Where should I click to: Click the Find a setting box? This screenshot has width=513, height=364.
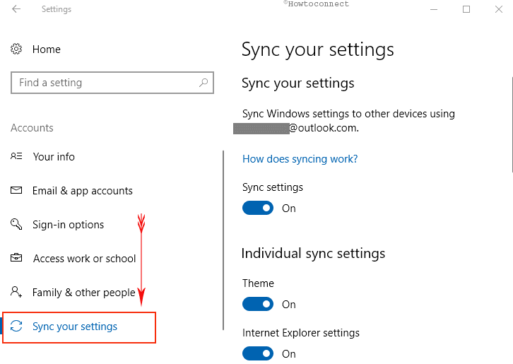click(x=112, y=82)
